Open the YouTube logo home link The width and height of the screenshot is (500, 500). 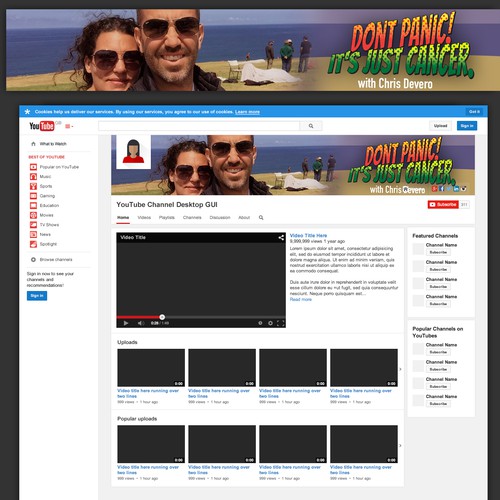[x=42, y=126]
